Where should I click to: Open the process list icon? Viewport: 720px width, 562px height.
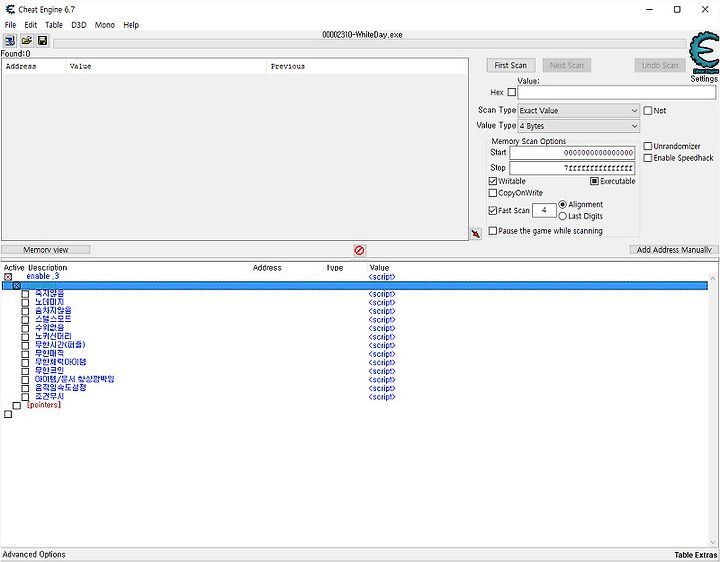(x=10, y=41)
